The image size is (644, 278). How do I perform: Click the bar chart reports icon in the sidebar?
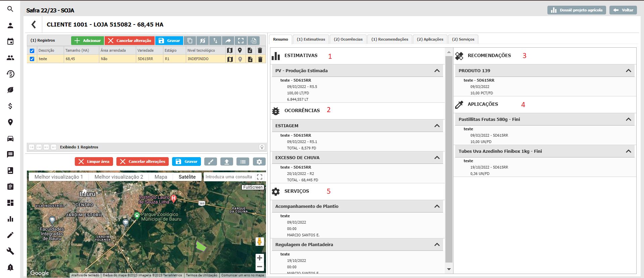10,219
